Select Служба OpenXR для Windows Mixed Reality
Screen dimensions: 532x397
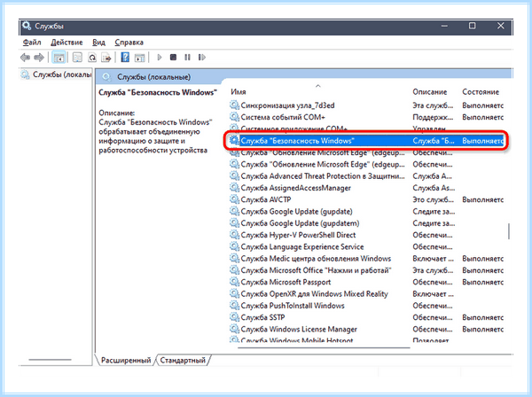pyautogui.click(x=314, y=294)
